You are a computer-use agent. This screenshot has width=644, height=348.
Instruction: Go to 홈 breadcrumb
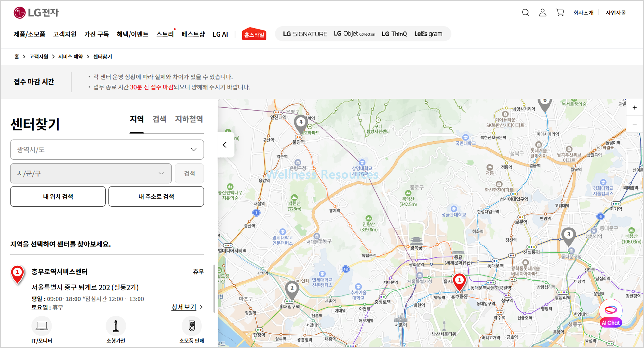coord(17,57)
